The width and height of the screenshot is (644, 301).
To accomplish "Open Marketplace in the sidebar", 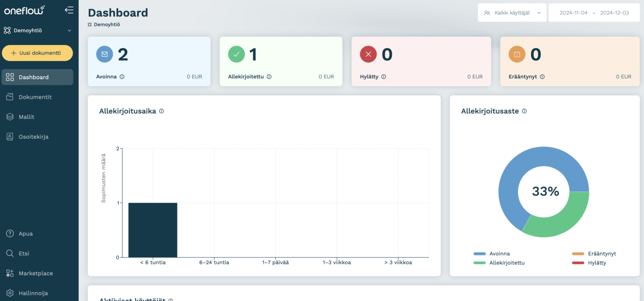I will [38, 273].
